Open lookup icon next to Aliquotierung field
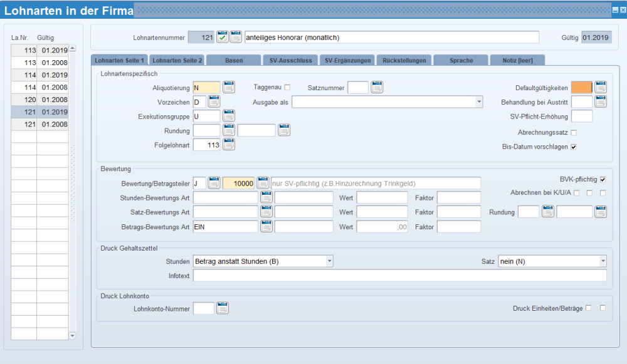627x364 pixels. (x=229, y=87)
